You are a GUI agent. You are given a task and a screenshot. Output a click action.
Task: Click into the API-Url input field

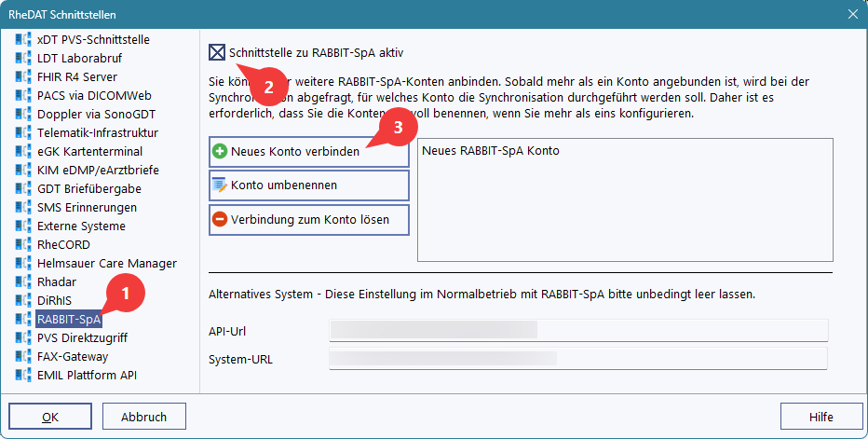tap(578, 330)
